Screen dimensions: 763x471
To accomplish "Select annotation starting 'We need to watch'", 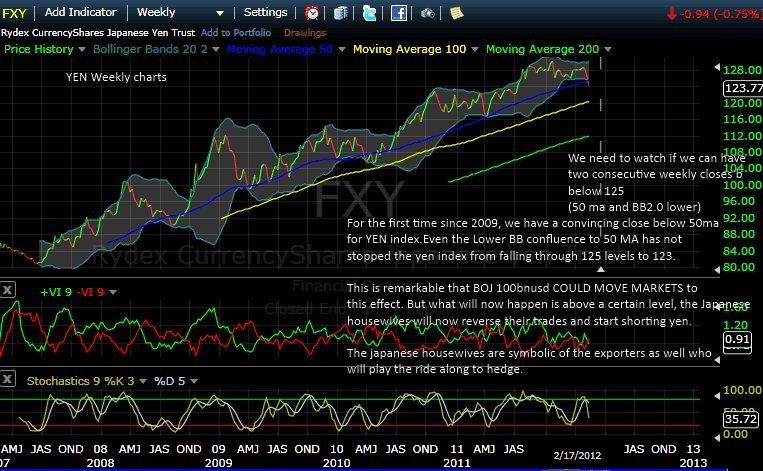I will coord(656,182).
